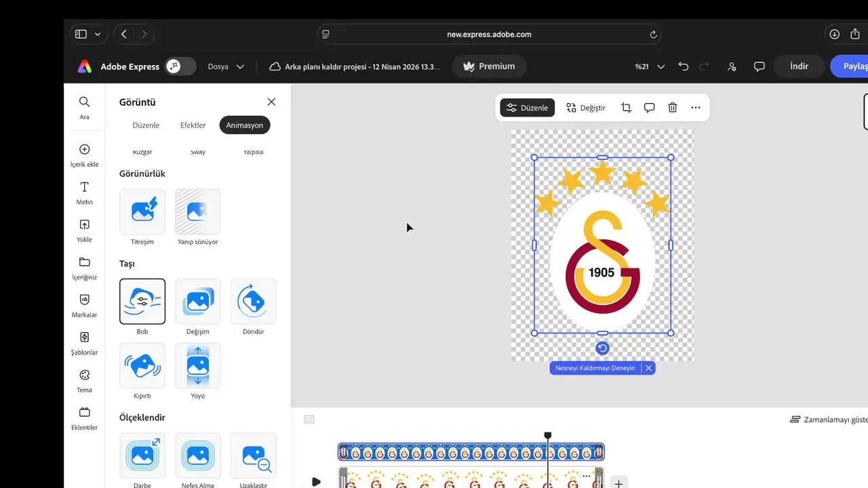Select the Animasyon tab
This screenshot has width=868, height=488.
[x=245, y=125]
